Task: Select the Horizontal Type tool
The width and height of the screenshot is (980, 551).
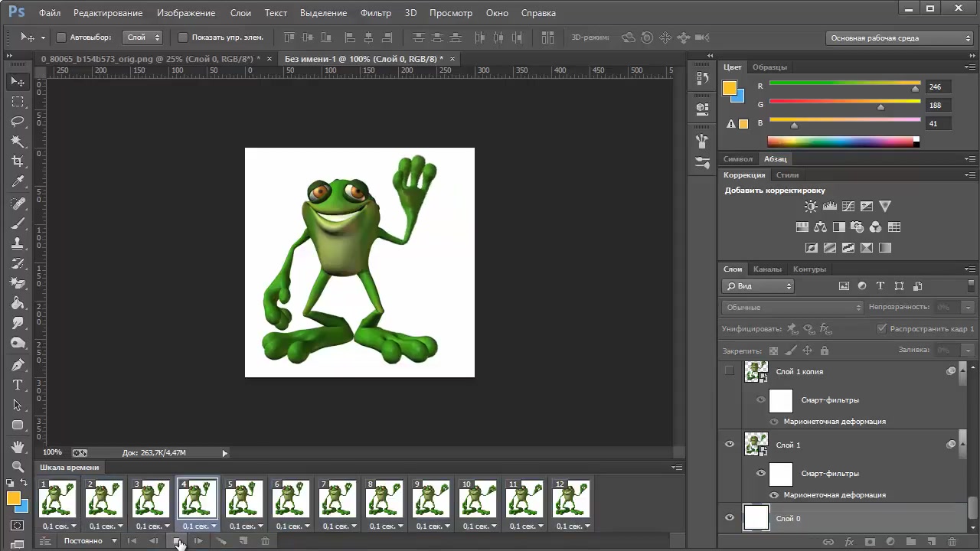Action: (18, 385)
